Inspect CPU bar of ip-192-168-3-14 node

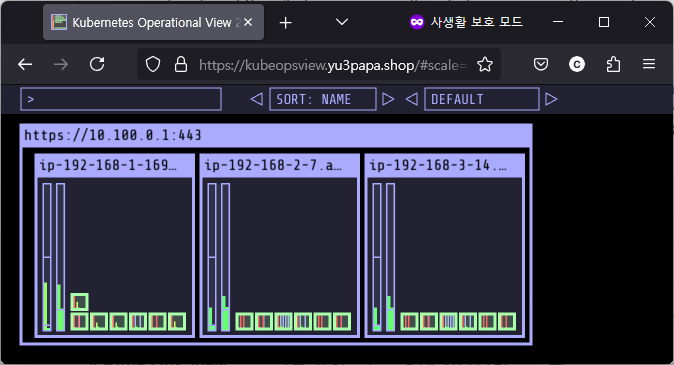pyautogui.click(x=377, y=257)
